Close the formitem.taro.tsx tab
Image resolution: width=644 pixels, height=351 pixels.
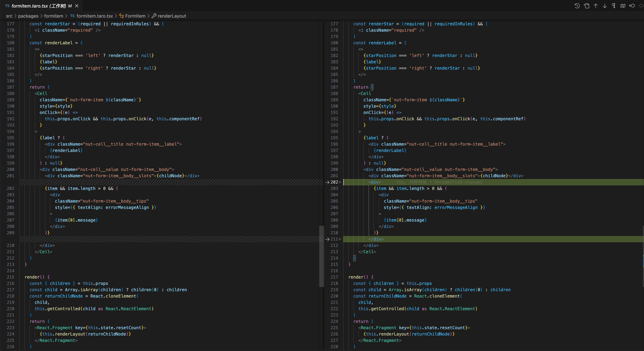pos(77,6)
